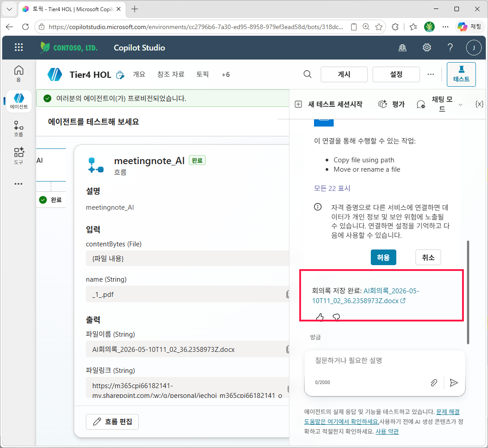This screenshot has height=448, width=488.
Task: Click the 흐름 편집 edit flow button
Action: [112, 422]
